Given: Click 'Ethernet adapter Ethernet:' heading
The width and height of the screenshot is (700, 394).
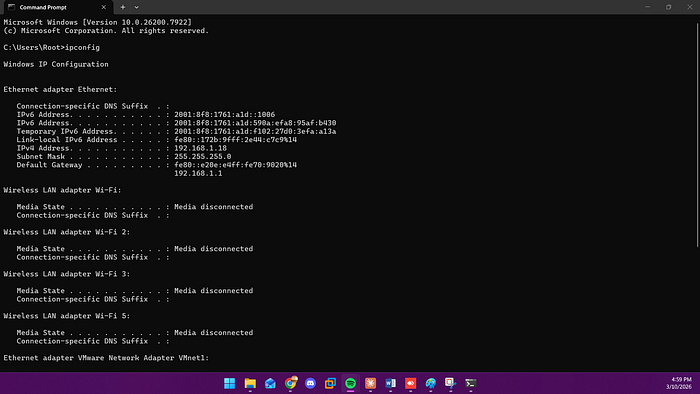Looking at the screenshot, I should coord(60,89).
